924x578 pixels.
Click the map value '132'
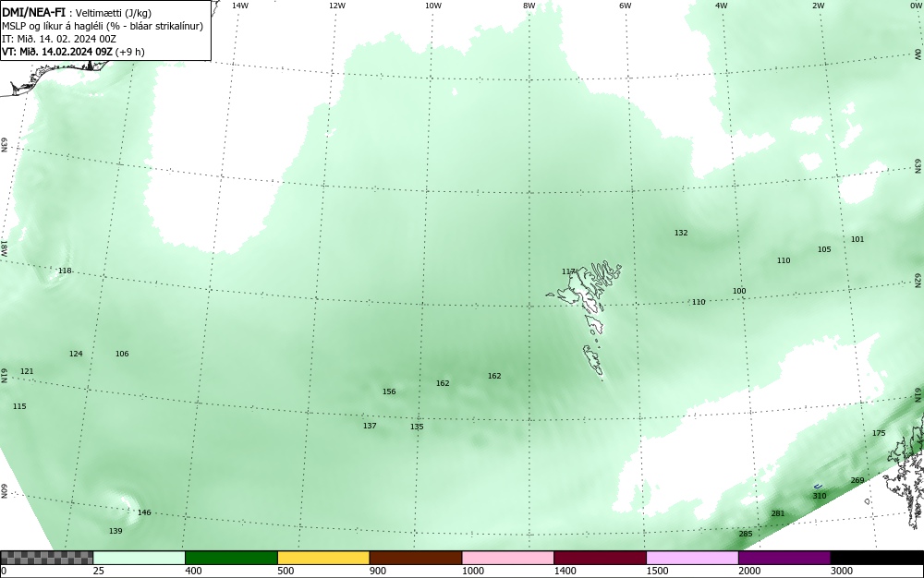tap(681, 233)
